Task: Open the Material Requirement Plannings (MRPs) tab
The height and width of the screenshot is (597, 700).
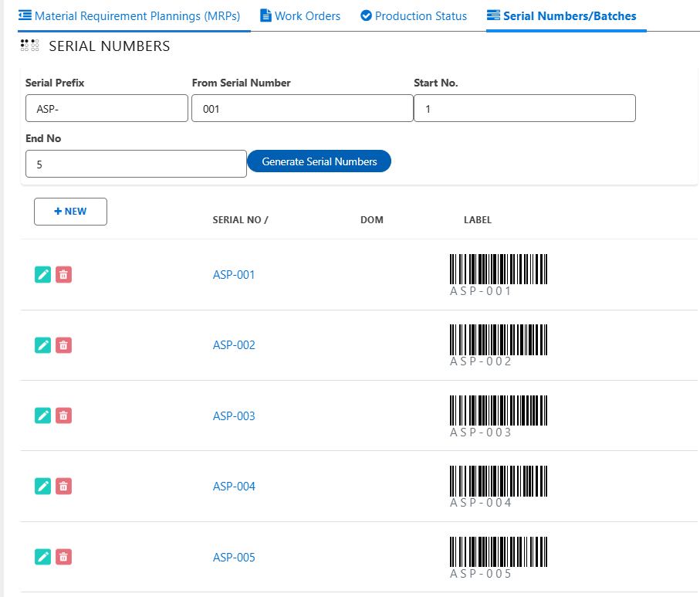Action: click(129, 15)
